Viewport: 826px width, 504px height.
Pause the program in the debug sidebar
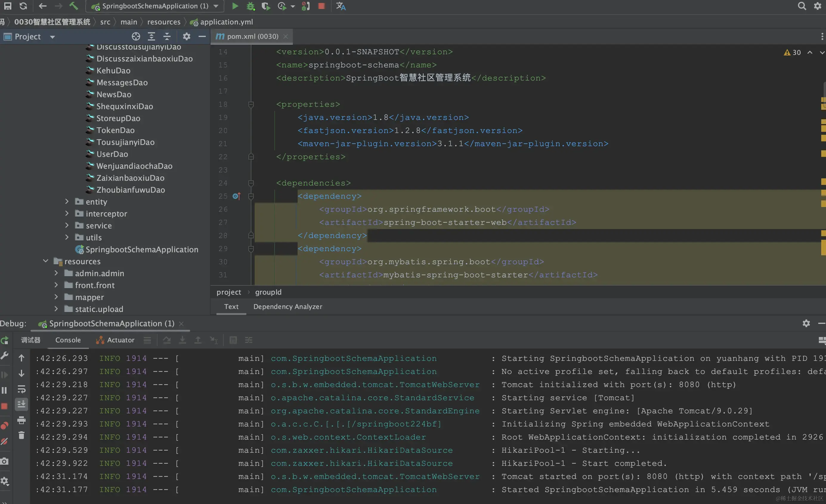pos(4,390)
